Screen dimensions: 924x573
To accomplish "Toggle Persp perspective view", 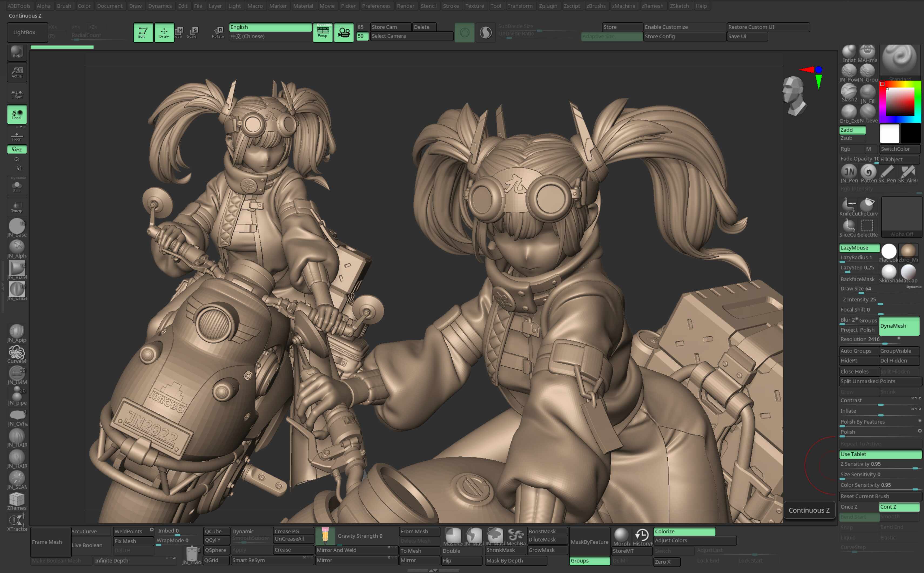I will click(322, 33).
